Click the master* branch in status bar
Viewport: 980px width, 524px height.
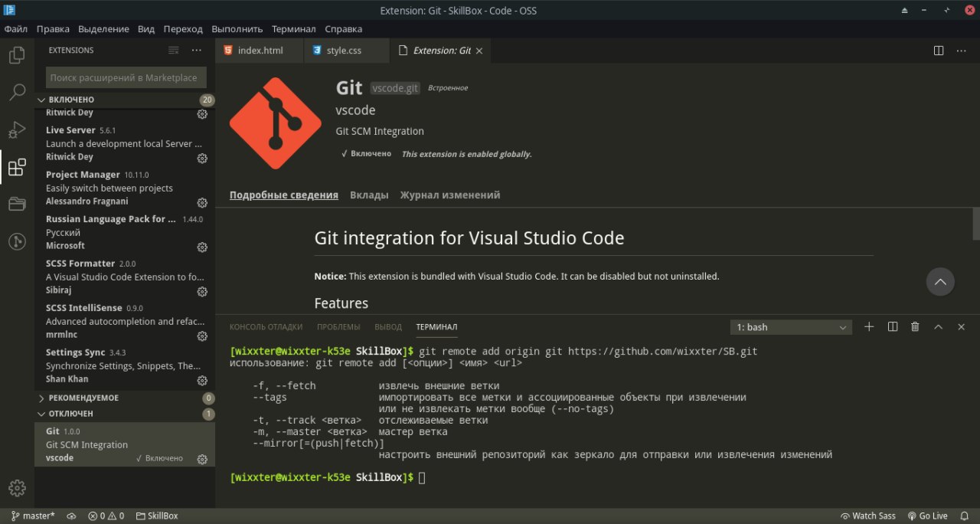click(x=33, y=516)
